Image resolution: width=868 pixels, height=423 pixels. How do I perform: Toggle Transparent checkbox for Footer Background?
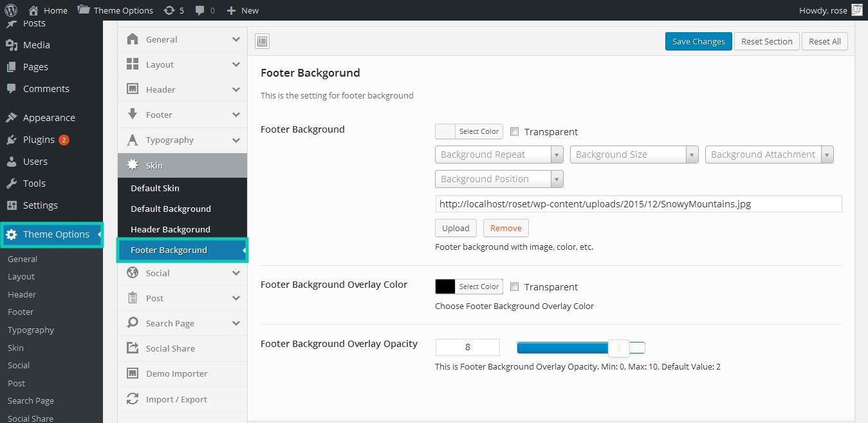515,131
